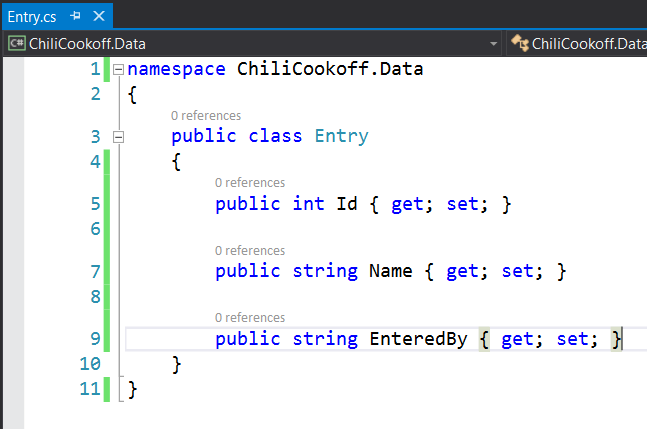The image size is (647, 429).
Task: Collapse the namespace ChiliCookoff.Data block
Action: pos(119,70)
